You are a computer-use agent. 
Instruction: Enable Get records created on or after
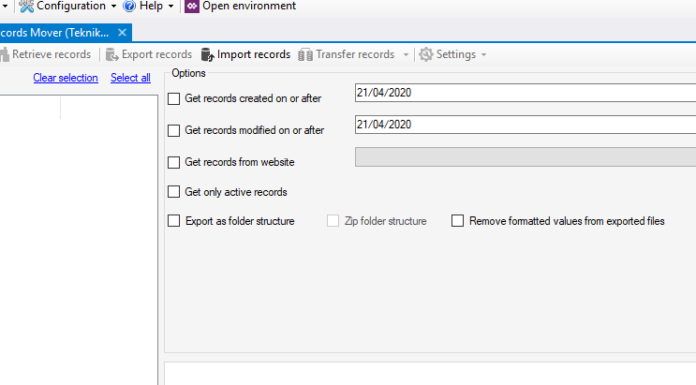click(x=174, y=99)
